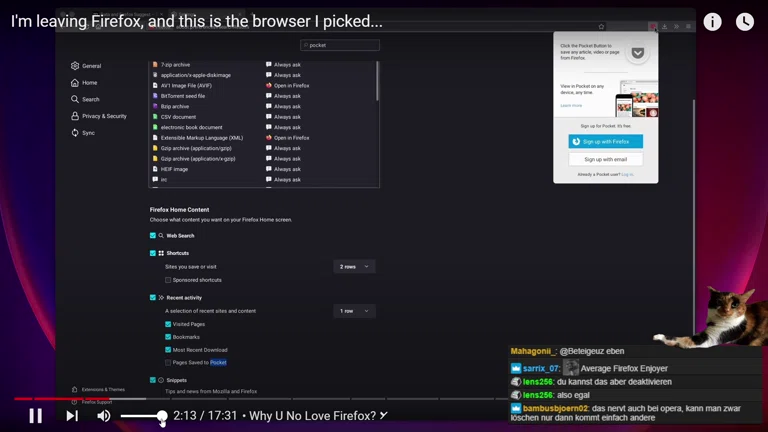Select the Search settings magnifier icon
768x432 pixels.
[x=75, y=99]
